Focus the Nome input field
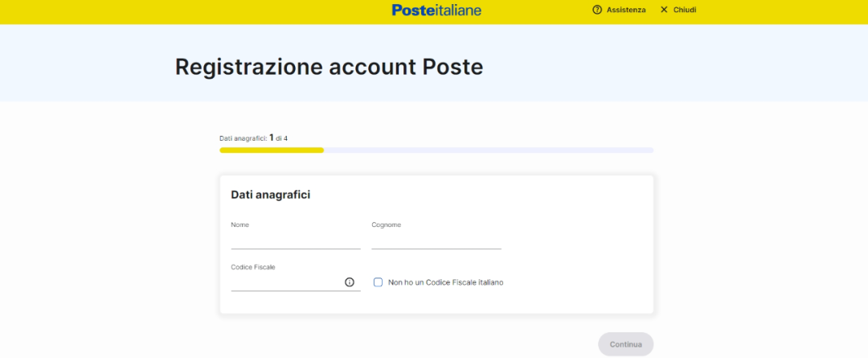Image resolution: width=868 pixels, height=358 pixels. pyautogui.click(x=295, y=241)
